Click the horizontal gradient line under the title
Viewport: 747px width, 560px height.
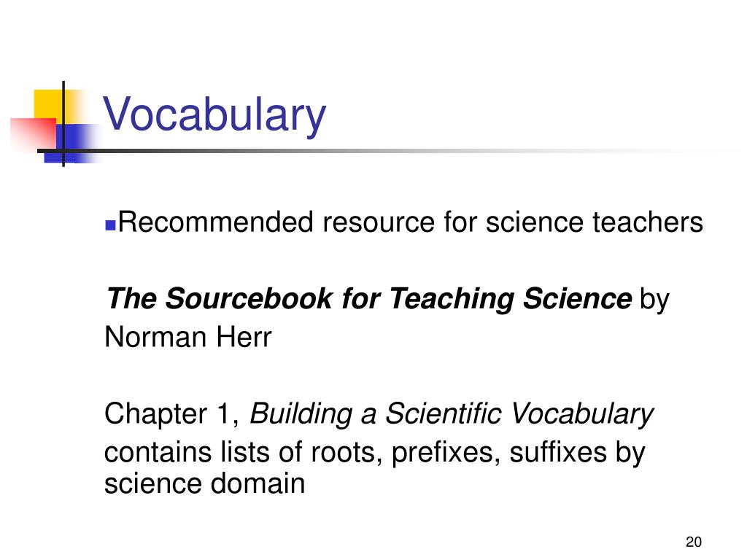coord(381,151)
